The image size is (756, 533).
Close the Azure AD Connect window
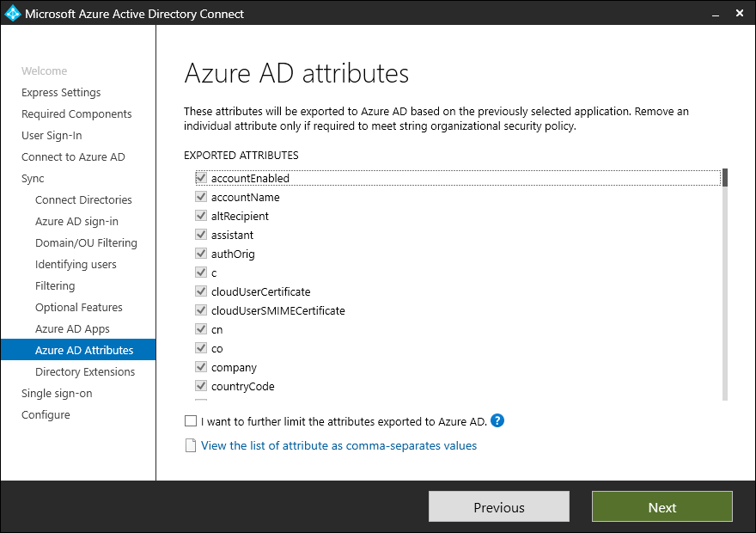click(740, 14)
